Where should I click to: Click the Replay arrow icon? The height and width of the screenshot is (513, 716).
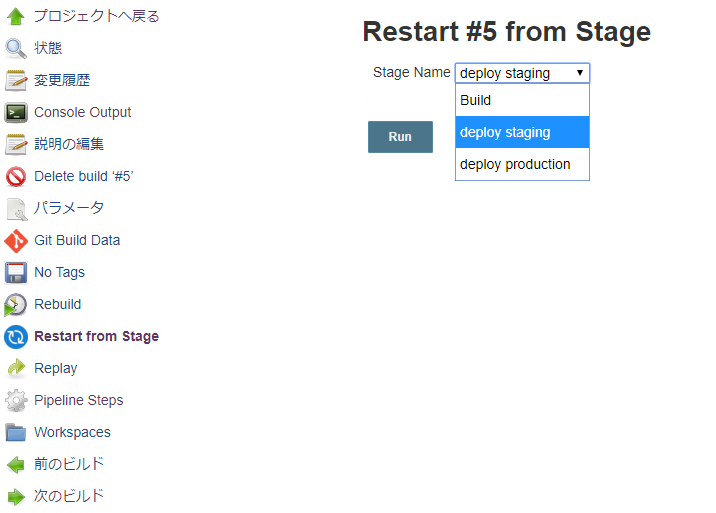16,368
